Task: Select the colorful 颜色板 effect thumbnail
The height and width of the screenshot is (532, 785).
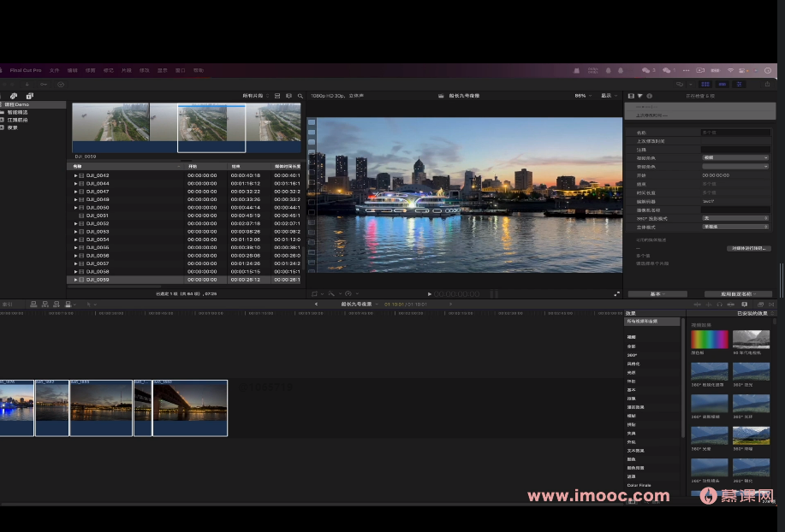Action: coord(709,340)
